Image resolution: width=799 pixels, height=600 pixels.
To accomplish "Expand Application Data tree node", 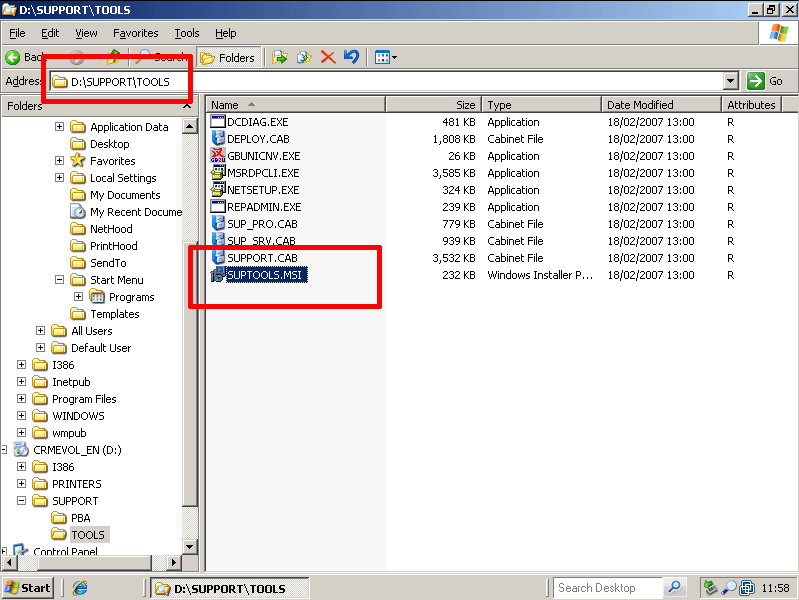I will (x=59, y=126).
